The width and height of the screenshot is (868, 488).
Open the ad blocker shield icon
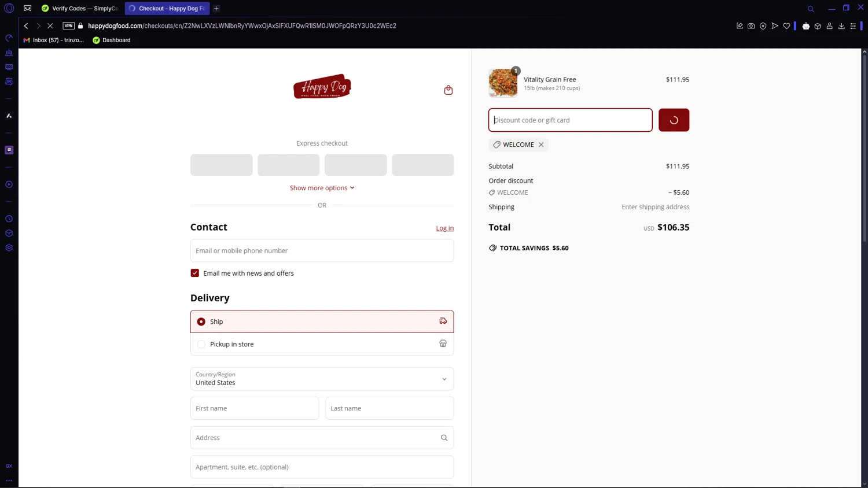pyautogui.click(x=763, y=26)
